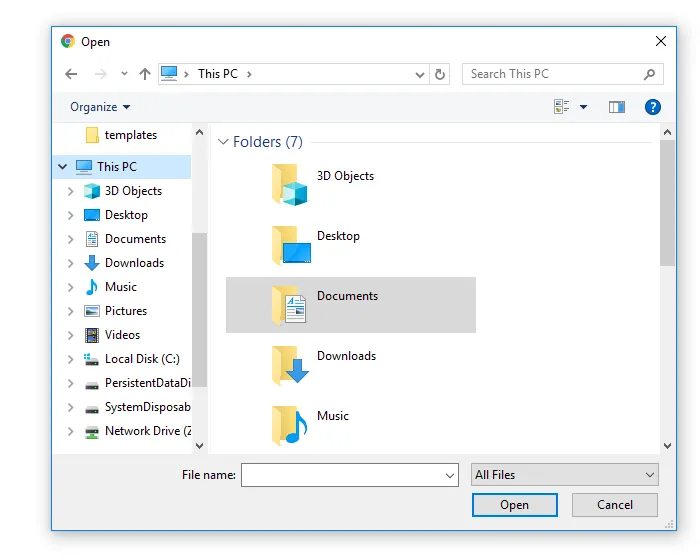Select Pictures in sidebar tree

(116, 311)
